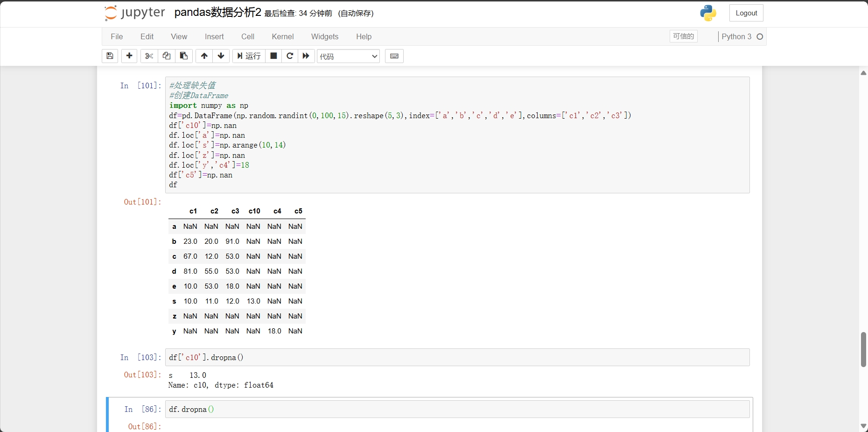The width and height of the screenshot is (868, 432).
Task: Restart the kernel with the circular arrow
Action: coord(290,56)
